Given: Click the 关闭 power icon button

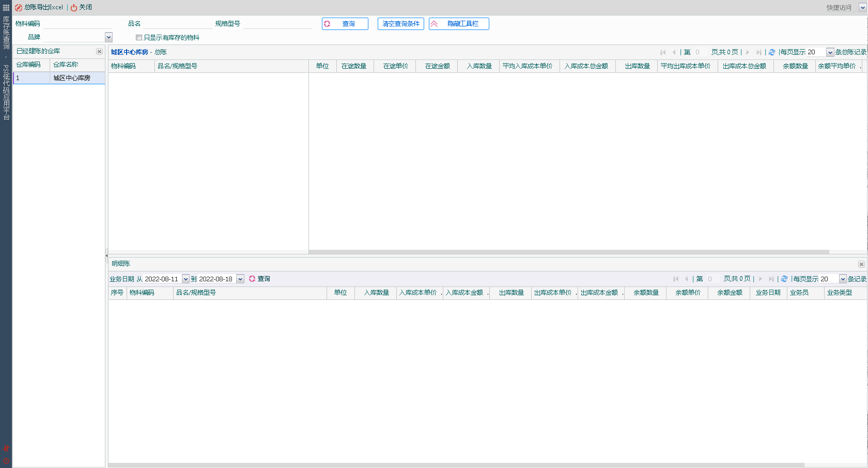Looking at the screenshot, I should pyautogui.click(x=81, y=7).
